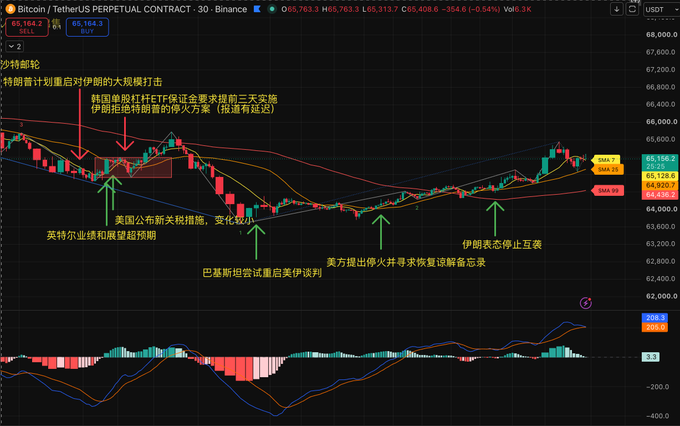
Task: Click the −400.0 MACD axis label
Action: click(x=657, y=416)
